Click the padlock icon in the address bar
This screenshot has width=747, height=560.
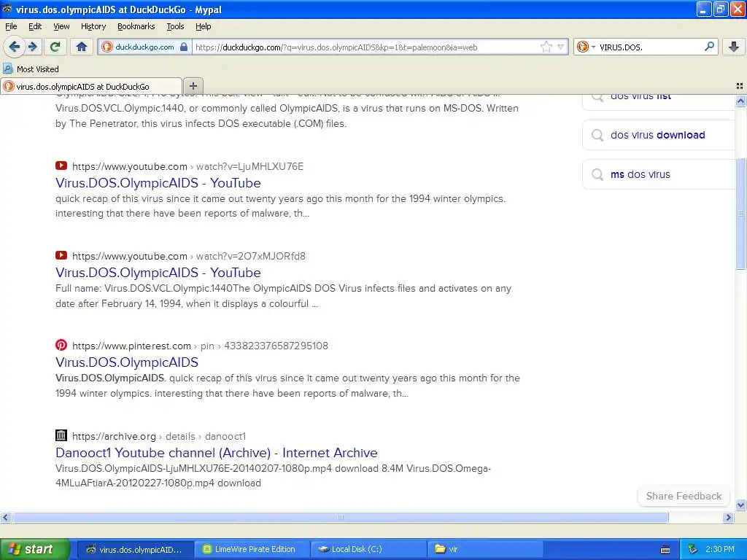point(184,47)
